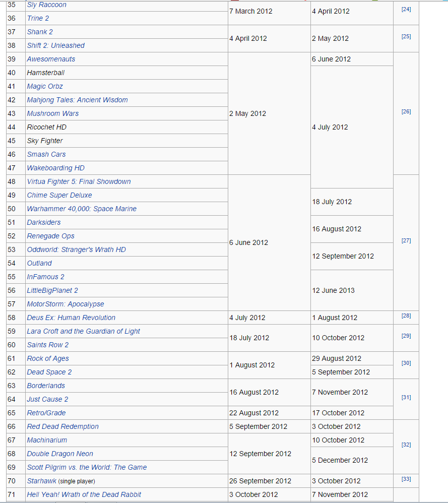
Task: Open Shift 2: Unleashed link
Action: 56,45
